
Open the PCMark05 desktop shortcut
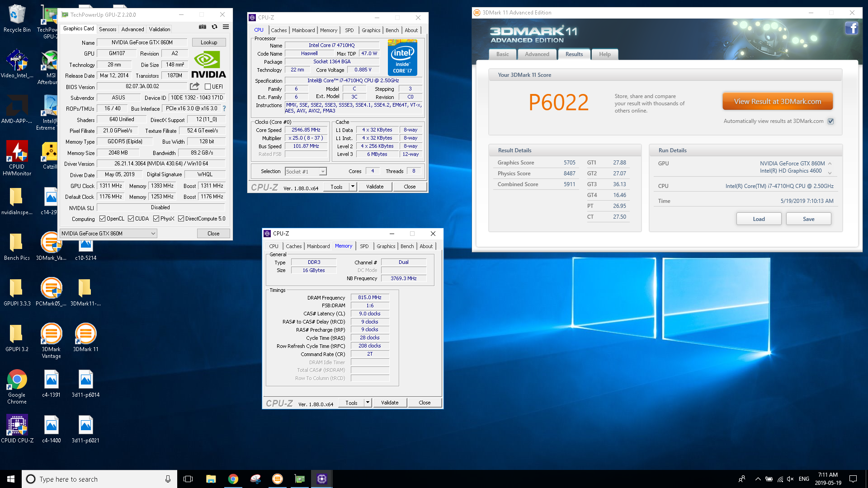tap(51, 292)
